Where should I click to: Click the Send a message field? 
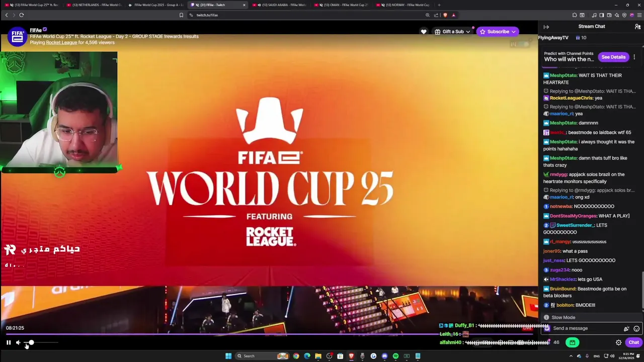(x=586, y=328)
